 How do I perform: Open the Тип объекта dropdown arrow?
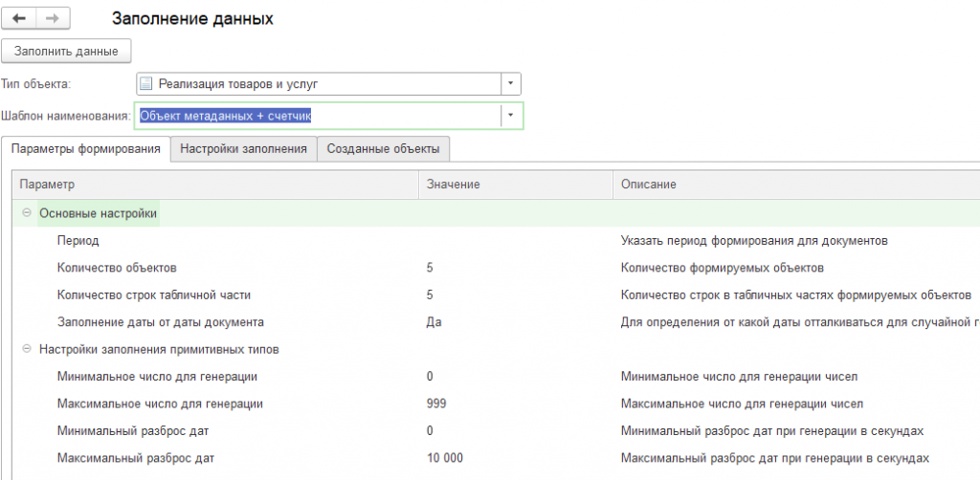tap(511, 83)
